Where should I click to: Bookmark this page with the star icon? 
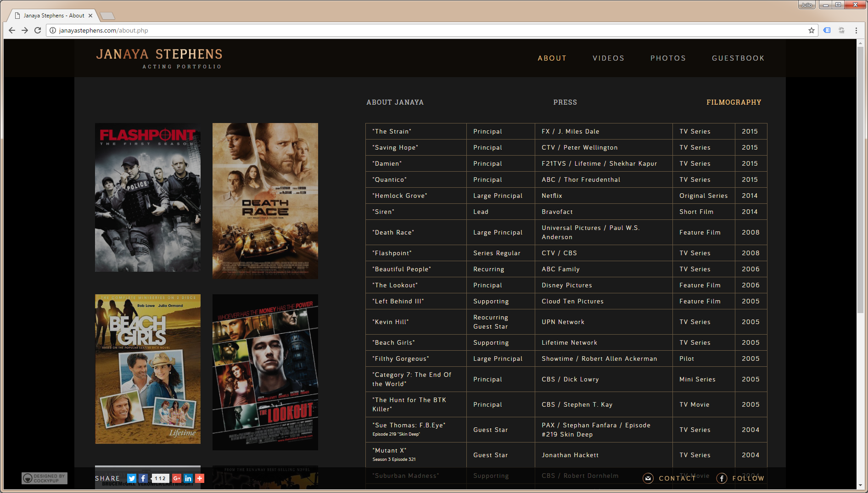812,30
